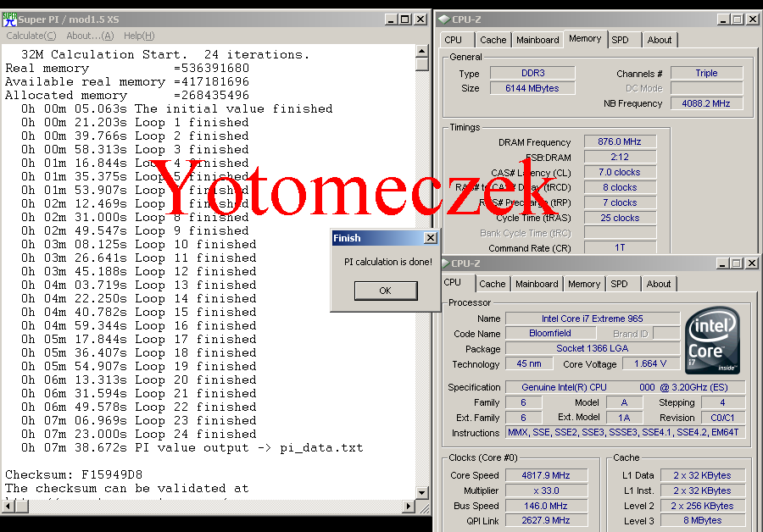Click the tRCD 8 clocks value
This screenshot has height=532, width=763.
point(620,187)
